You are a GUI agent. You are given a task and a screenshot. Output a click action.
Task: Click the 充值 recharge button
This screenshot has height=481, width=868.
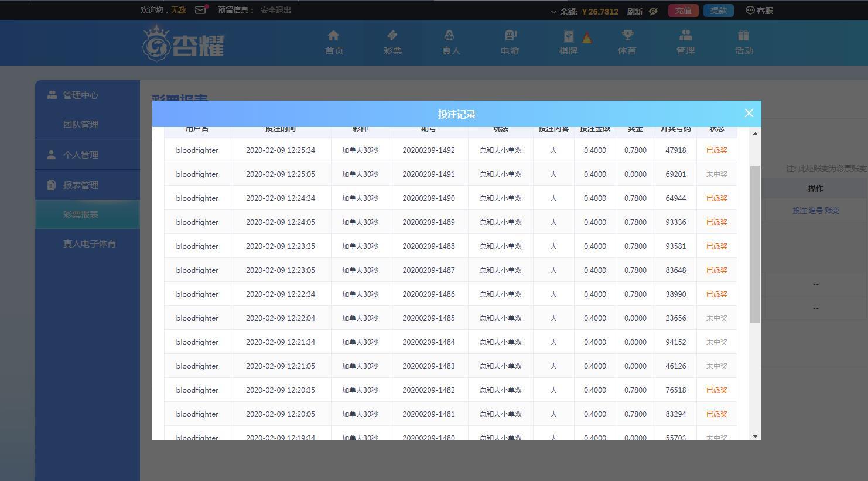[x=683, y=11]
